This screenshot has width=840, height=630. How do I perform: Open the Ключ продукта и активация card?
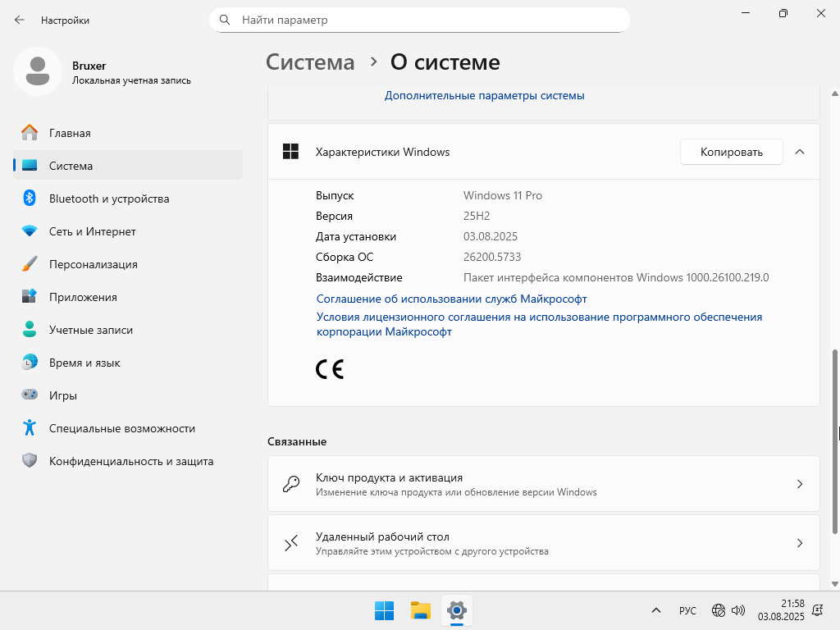coord(544,484)
